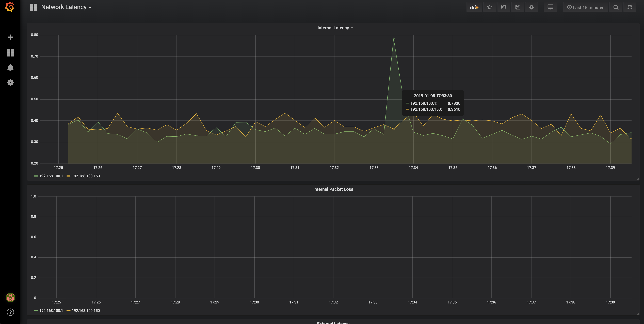The height and width of the screenshot is (324, 644).
Task: Click tooltip timestamp 2019-01-05 17:33:30
Action: (x=433, y=96)
